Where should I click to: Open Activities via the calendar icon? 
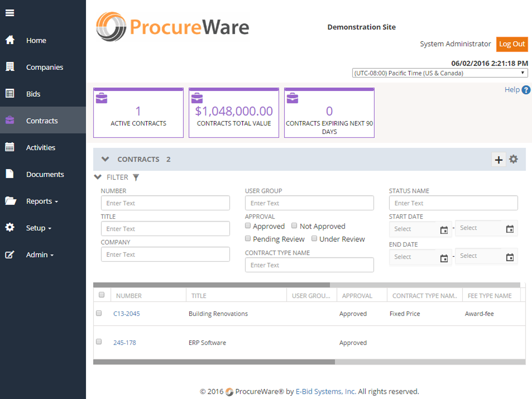point(10,147)
